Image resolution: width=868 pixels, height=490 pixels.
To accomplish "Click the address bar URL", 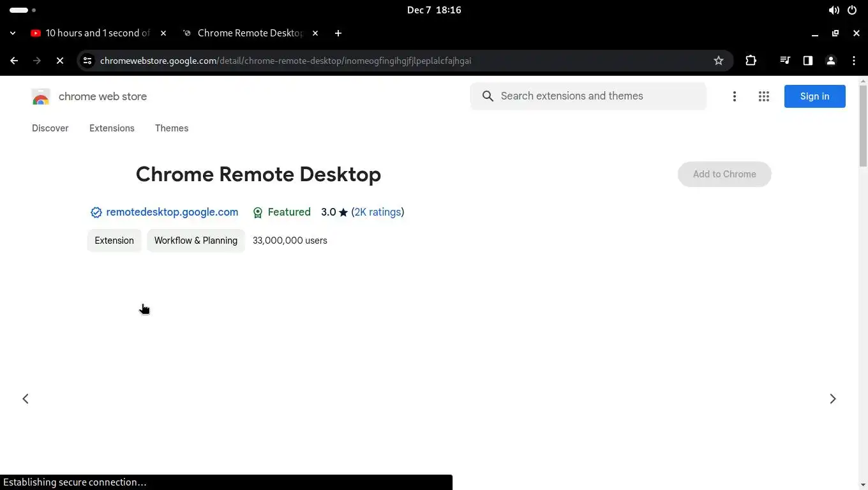I will pyautogui.click(x=285, y=61).
